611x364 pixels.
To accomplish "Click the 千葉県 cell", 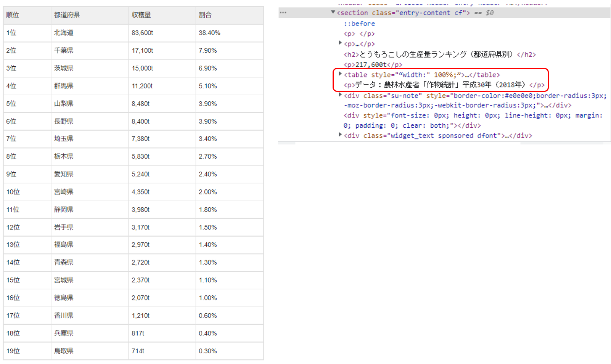I will click(90, 51).
